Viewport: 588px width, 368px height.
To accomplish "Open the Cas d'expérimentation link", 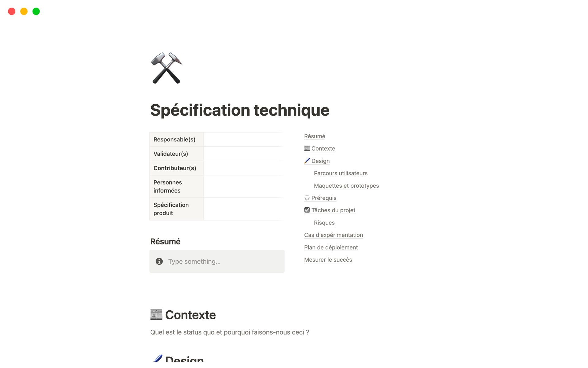I will tap(333, 235).
